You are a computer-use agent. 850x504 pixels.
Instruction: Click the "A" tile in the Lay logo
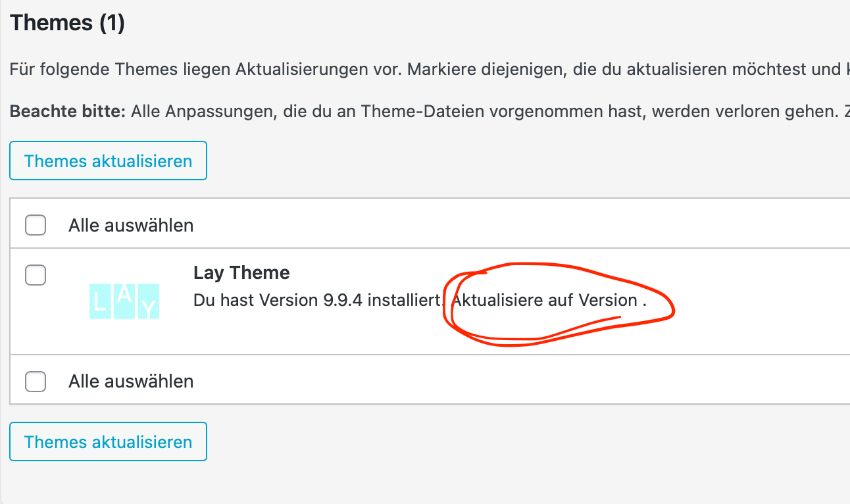124,298
